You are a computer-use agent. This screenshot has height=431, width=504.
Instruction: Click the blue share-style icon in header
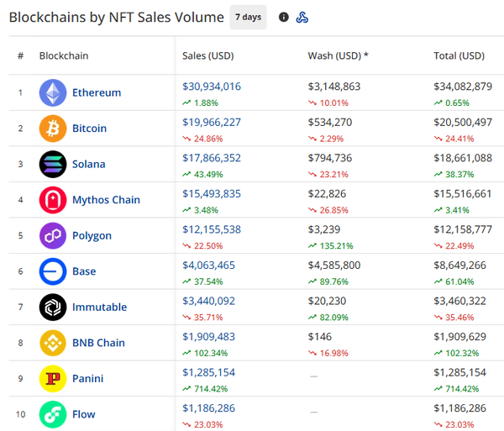click(302, 18)
